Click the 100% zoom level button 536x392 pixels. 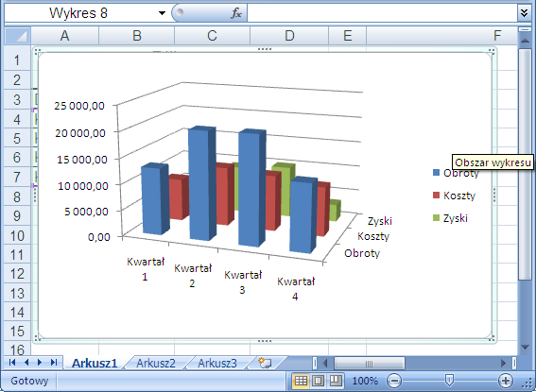pyautogui.click(x=365, y=381)
